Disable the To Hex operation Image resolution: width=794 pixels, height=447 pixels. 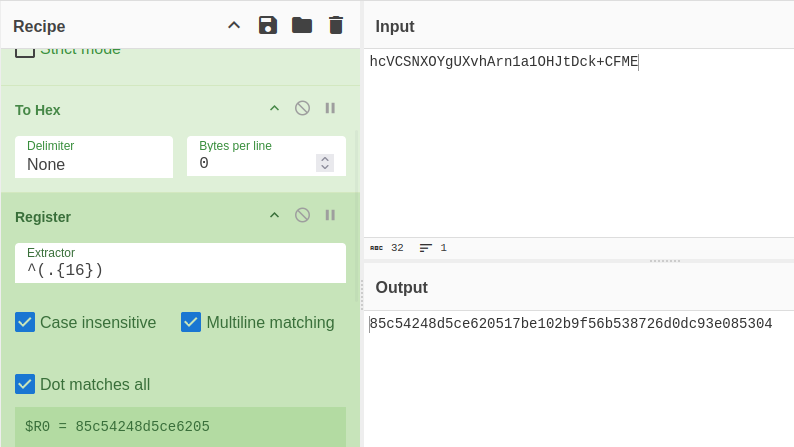pos(302,108)
